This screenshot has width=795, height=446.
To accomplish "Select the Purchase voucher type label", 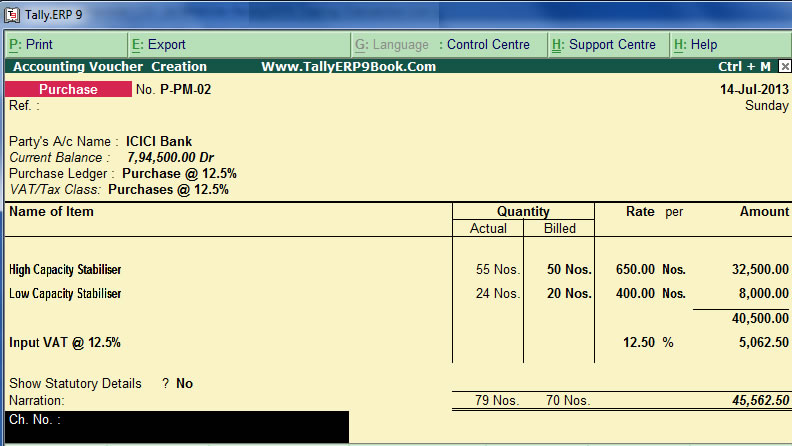I will click(68, 89).
